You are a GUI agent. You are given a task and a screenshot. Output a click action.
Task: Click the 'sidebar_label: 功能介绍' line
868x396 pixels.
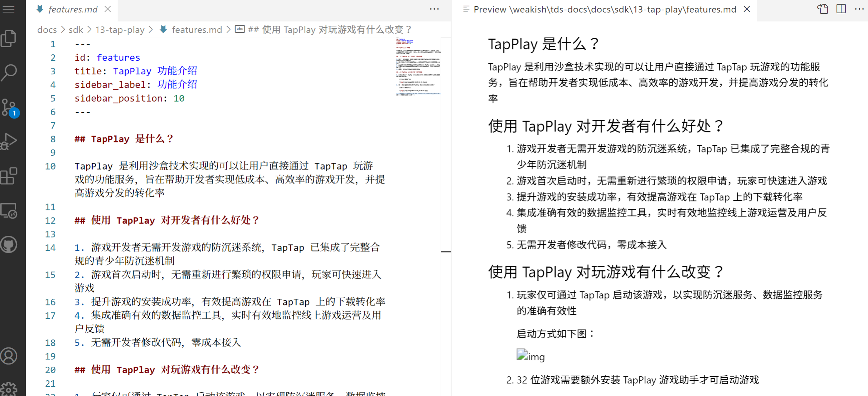(136, 85)
